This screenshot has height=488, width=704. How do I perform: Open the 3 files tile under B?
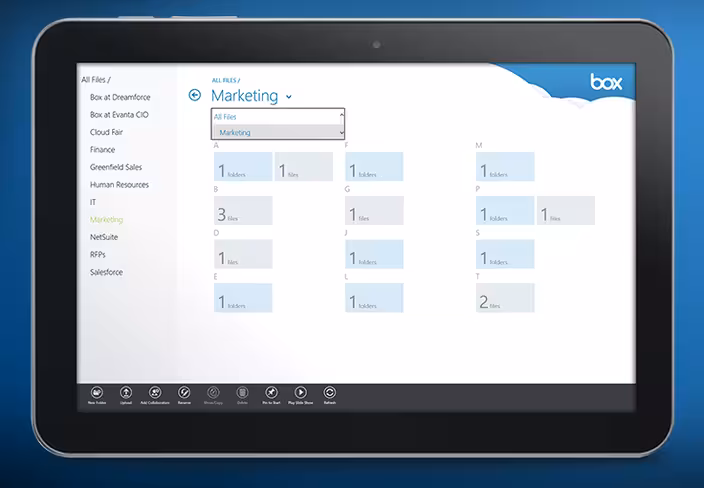tap(243, 210)
